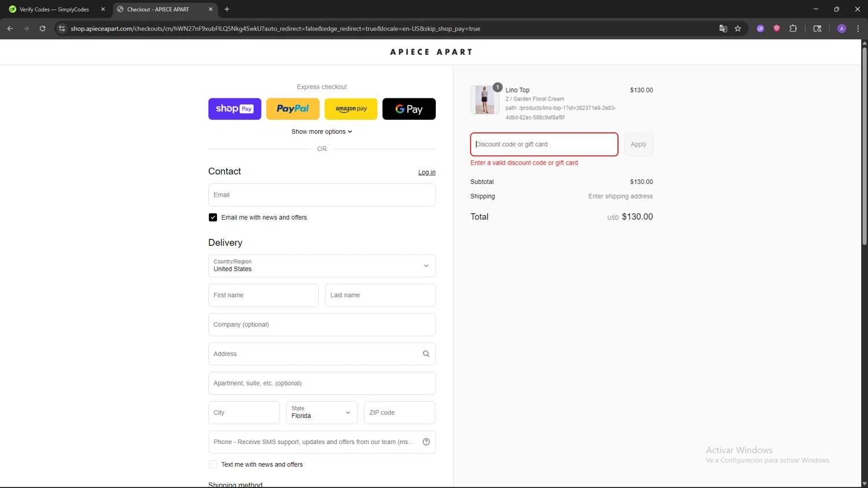The height and width of the screenshot is (488, 868).
Task: Close the Verify Codes SimplyCodes tab
Action: pos(103,9)
